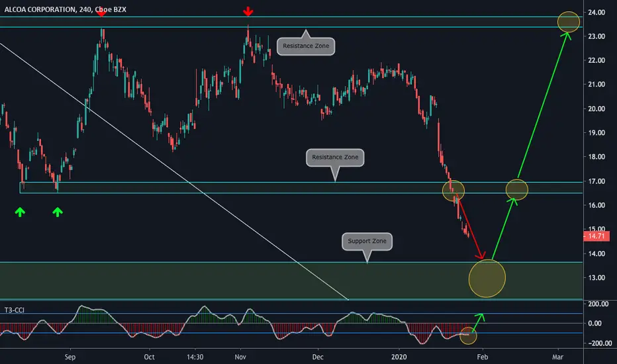This screenshot has width=617, height=364.
Task: Select the T3-CCI indicator label
Action: 14,310
